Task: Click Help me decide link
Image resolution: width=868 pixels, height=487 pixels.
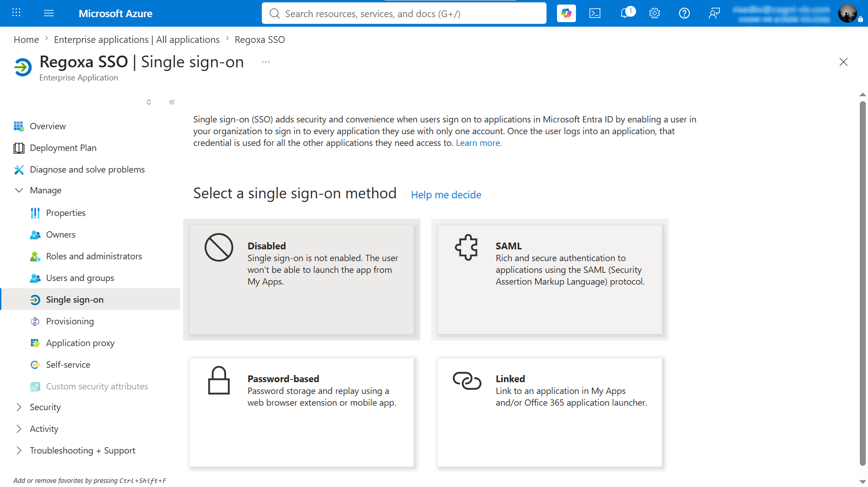Action: point(446,195)
